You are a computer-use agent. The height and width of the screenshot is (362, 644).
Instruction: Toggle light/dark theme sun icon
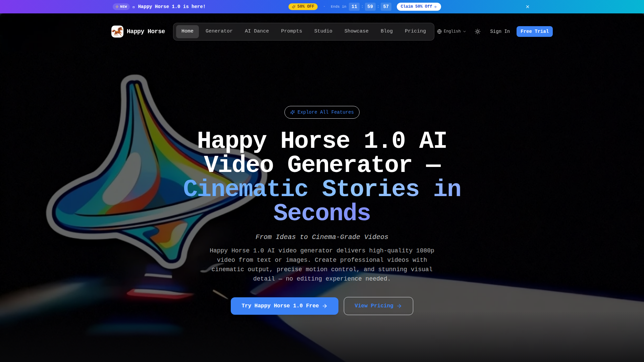click(478, 32)
